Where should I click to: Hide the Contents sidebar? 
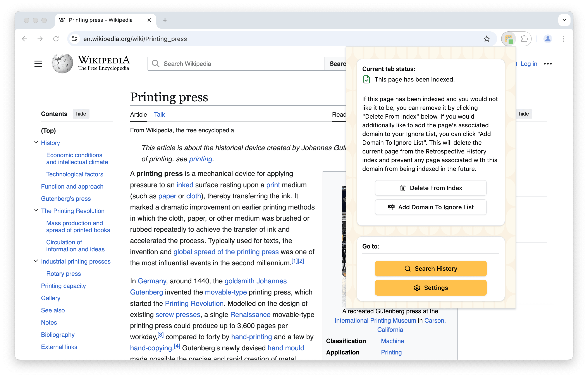coord(81,114)
